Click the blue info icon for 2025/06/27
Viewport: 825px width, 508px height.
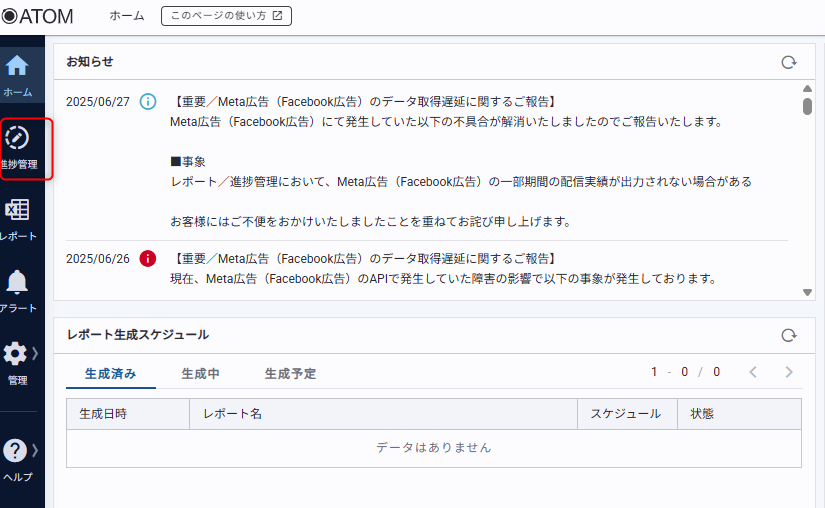coord(148,102)
